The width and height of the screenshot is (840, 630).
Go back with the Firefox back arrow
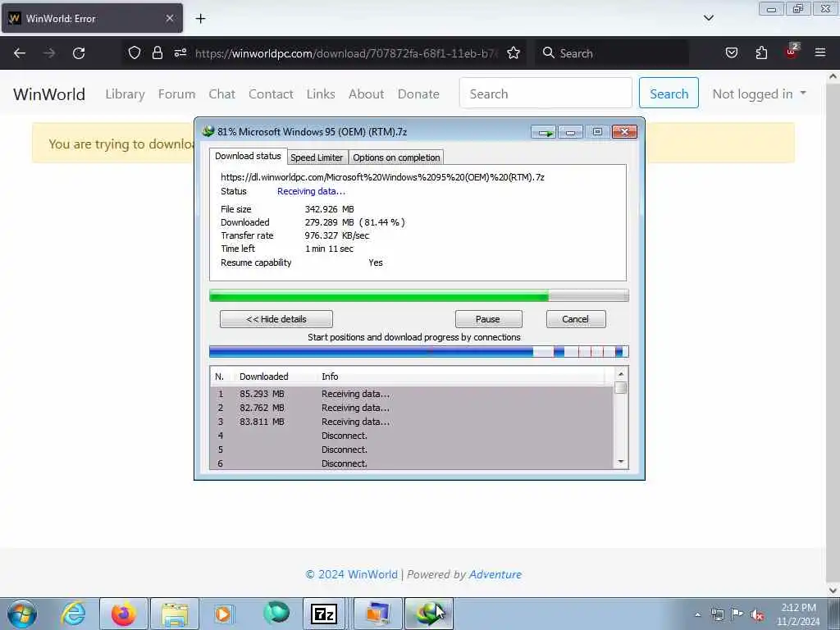click(x=20, y=53)
